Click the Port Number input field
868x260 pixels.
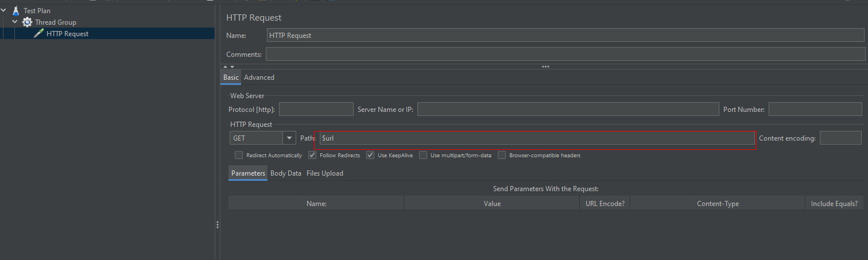pyautogui.click(x=815, y=109)
